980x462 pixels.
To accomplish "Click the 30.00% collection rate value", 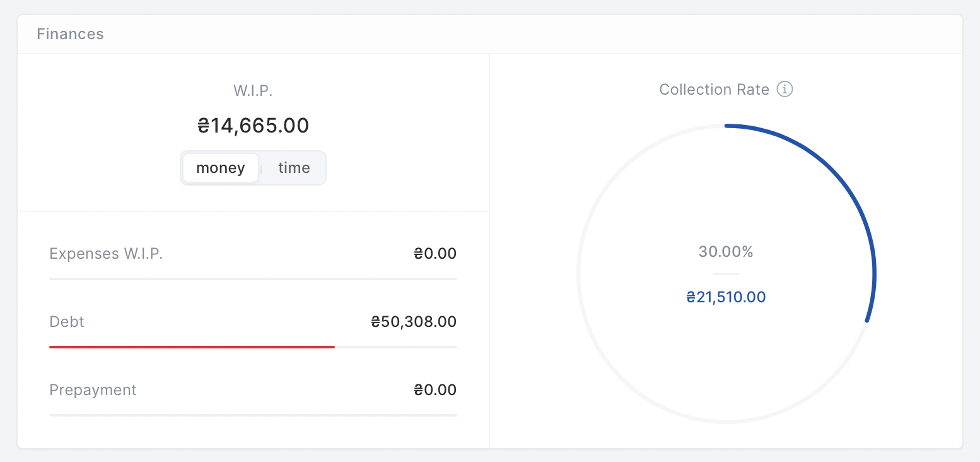I will [x=726, y=252].
